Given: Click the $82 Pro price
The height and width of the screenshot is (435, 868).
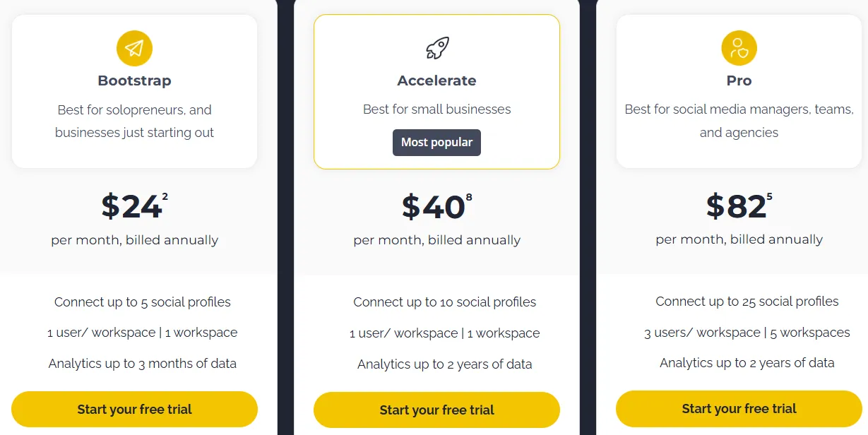Looking at the screenshot, I should pyautogui.click(x=736, y=207).
